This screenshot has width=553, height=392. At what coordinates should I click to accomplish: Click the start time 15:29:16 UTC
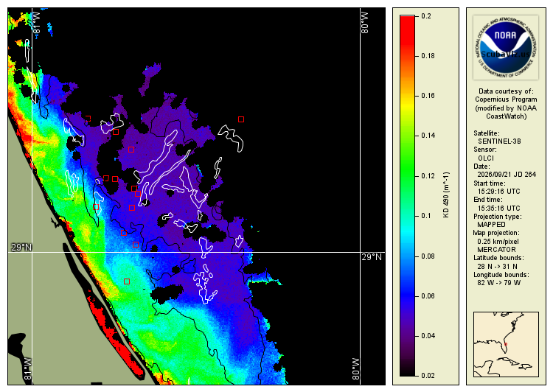tap(498, 192)
